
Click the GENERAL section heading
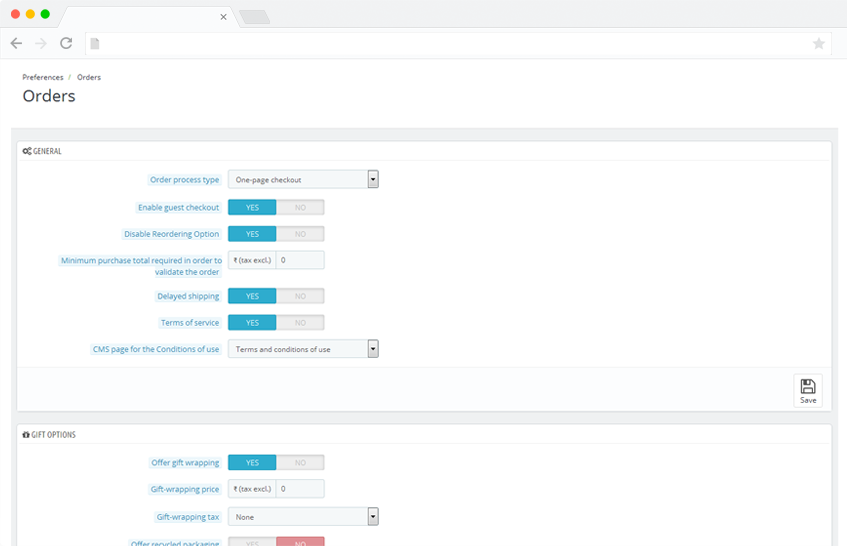click(x=47, y=151)
